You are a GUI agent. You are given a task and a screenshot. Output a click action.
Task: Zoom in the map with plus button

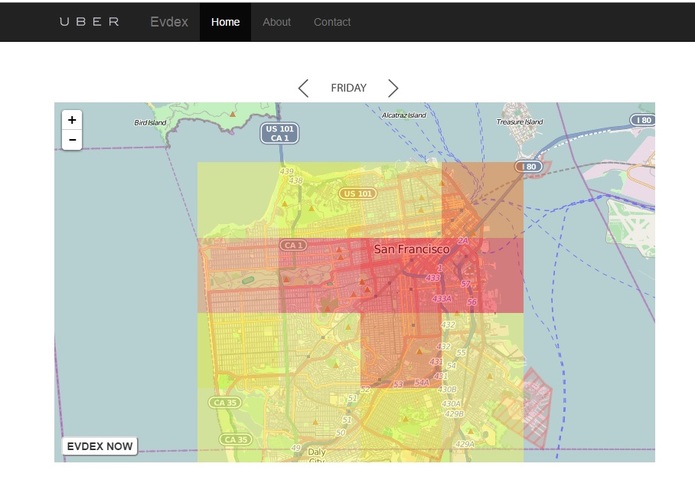72,120
